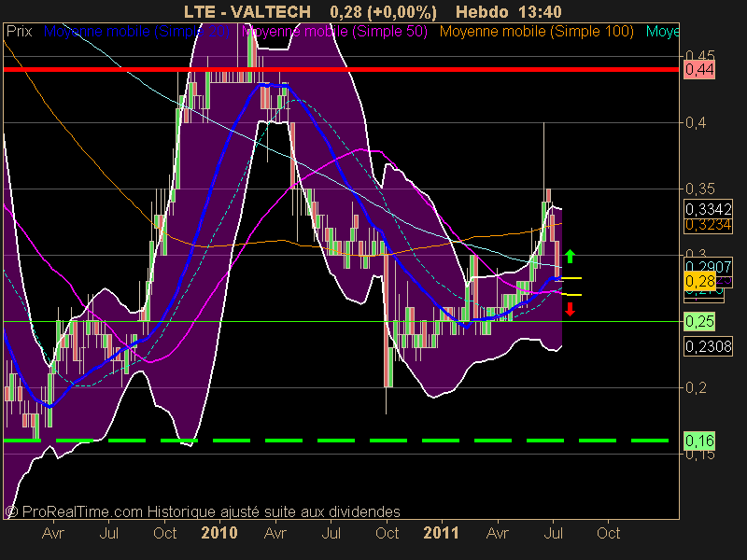Click the green 0,25 price label
Image resolution: width=747 pixels, height=560 pixels.
(698, 321)
